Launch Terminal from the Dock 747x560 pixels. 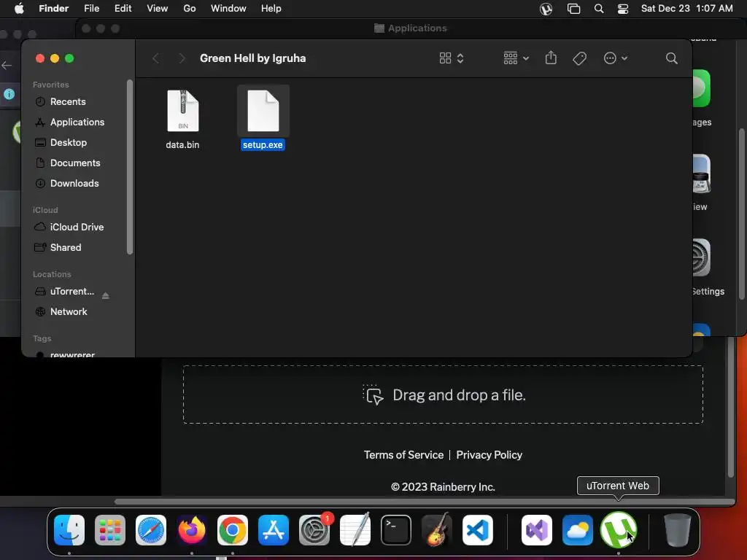click(x=396, y=530)
